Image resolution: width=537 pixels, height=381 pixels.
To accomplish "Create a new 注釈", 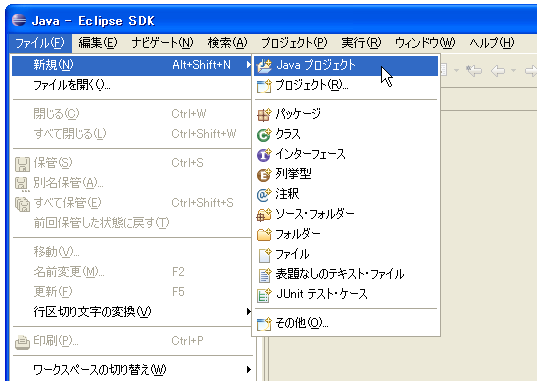I will pyautogui.click(x=346, y=194).
